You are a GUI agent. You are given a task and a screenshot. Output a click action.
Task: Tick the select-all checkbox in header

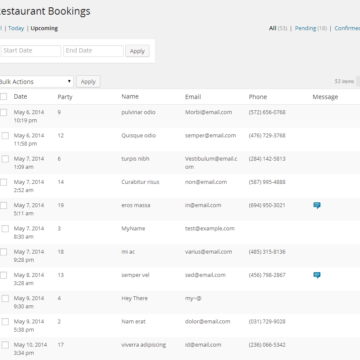tap(4, 97)
